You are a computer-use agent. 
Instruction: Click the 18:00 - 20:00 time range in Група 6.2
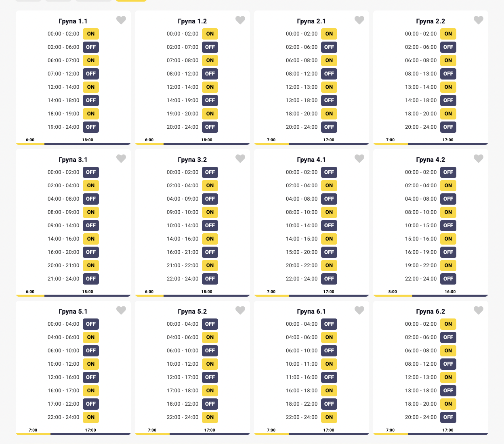tap(421, 404)
